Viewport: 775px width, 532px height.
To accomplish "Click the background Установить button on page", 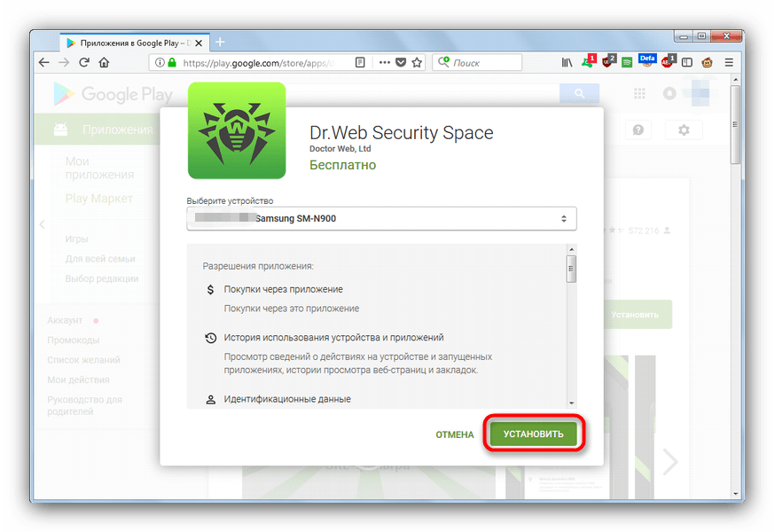I will pyautogui.click(x=637, y=315).
